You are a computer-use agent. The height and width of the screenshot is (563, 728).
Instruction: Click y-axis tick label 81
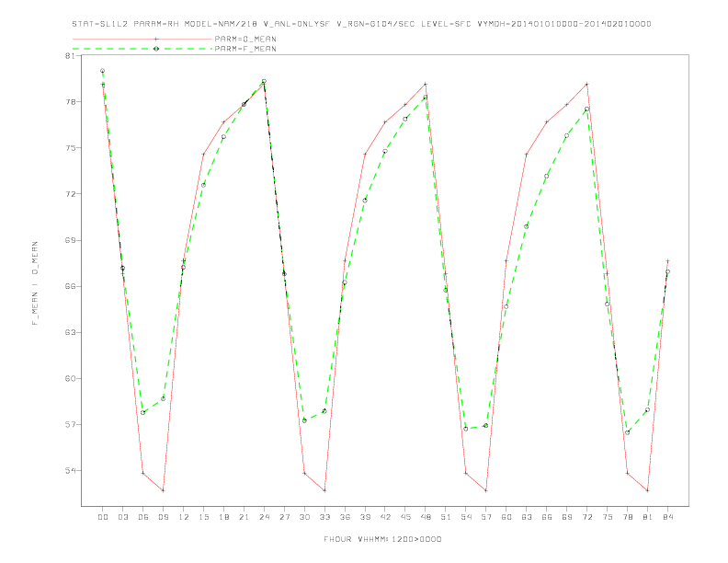71,56
